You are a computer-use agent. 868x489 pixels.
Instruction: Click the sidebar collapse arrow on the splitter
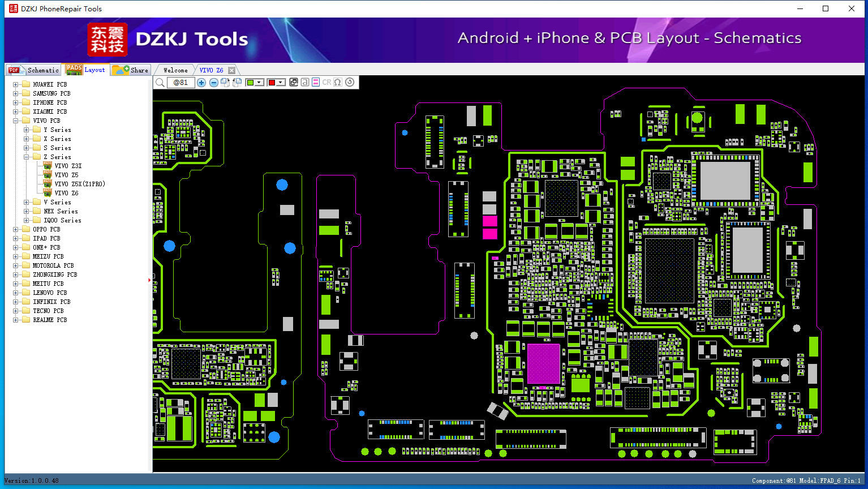[149, 280]
